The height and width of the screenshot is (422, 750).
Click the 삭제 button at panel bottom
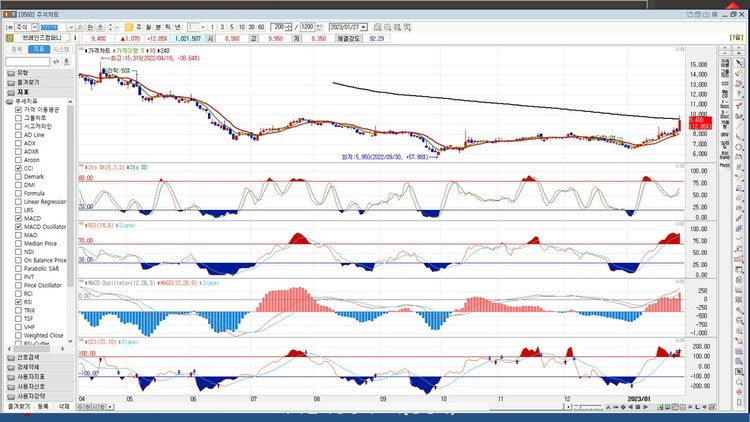click(x=64, y=406)
